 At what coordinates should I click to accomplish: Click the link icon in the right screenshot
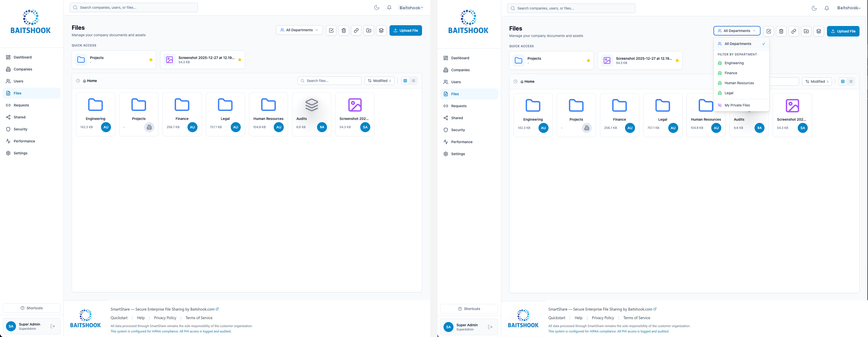coord(794,31)
